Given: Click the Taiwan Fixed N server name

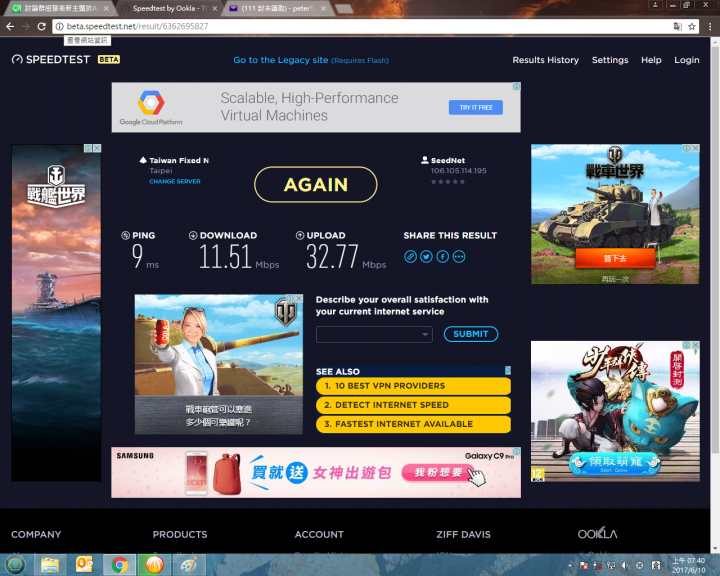Looking at the screenshot, I should click(179, 160).
